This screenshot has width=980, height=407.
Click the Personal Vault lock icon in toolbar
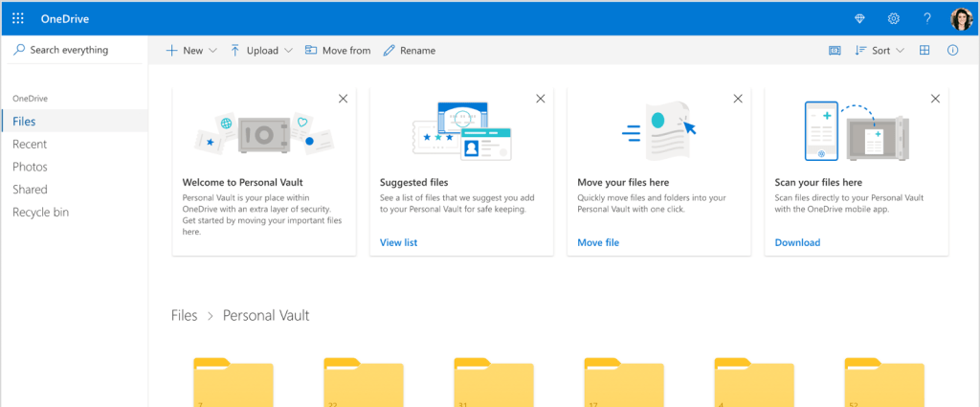[835, 51]
